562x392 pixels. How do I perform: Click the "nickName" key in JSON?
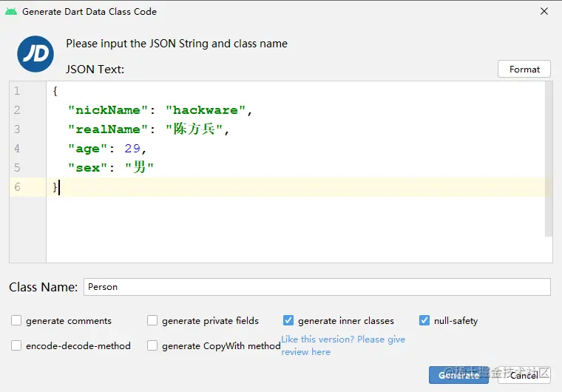108,110
